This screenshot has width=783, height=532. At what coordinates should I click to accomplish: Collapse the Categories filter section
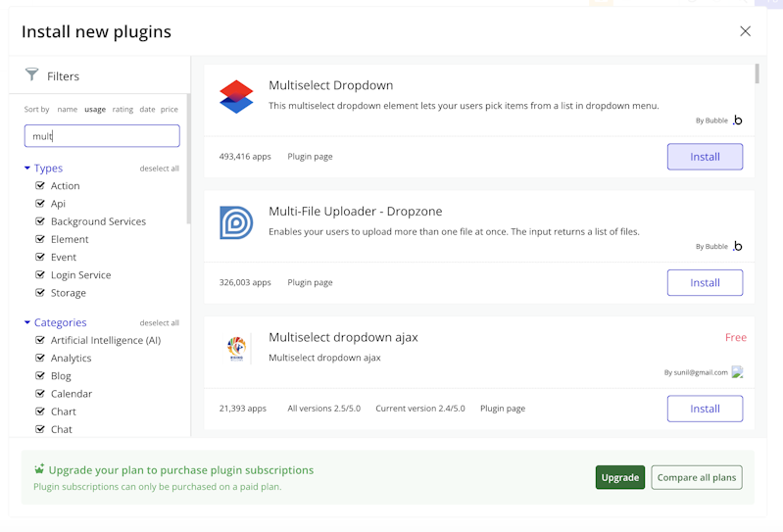coord(27,322)
